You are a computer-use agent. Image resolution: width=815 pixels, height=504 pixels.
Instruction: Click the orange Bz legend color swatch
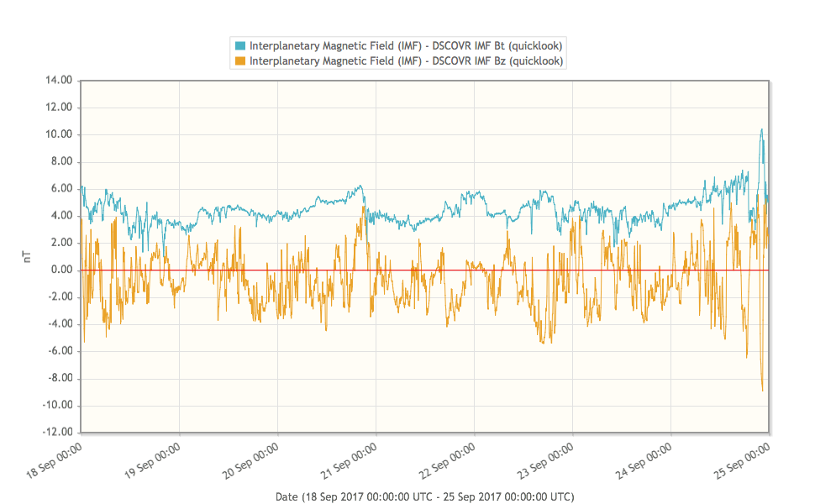coord(240,61)
